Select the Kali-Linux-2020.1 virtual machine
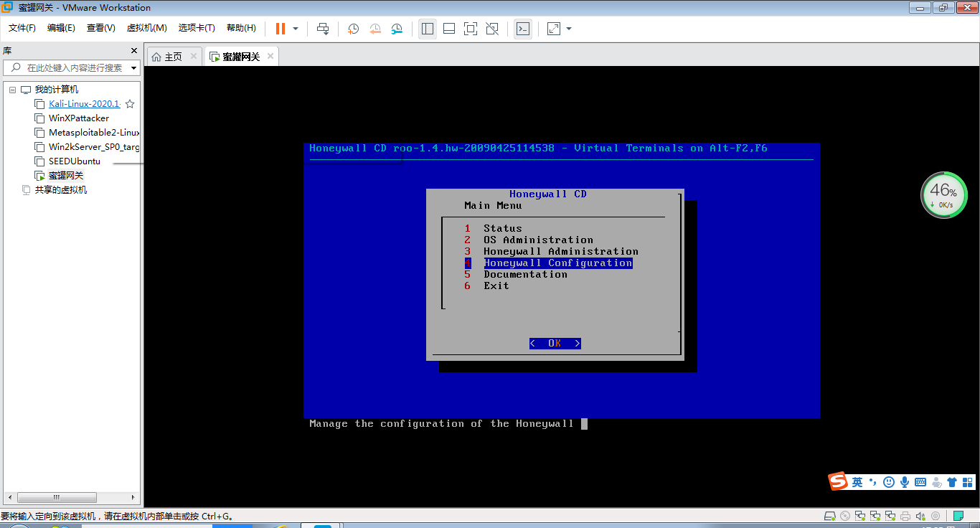 pos(85,104)
